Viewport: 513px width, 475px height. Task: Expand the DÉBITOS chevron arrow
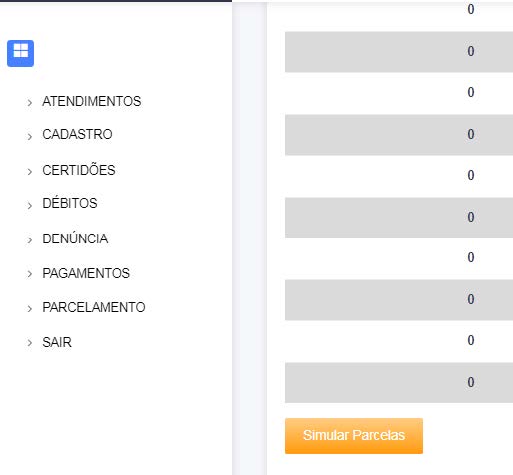(30, 205)
